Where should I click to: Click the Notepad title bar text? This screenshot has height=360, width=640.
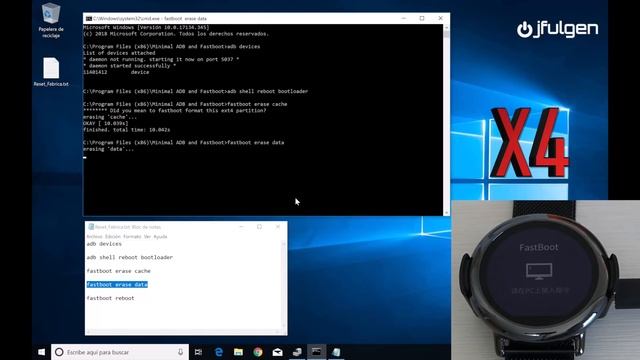click(128, 227)
